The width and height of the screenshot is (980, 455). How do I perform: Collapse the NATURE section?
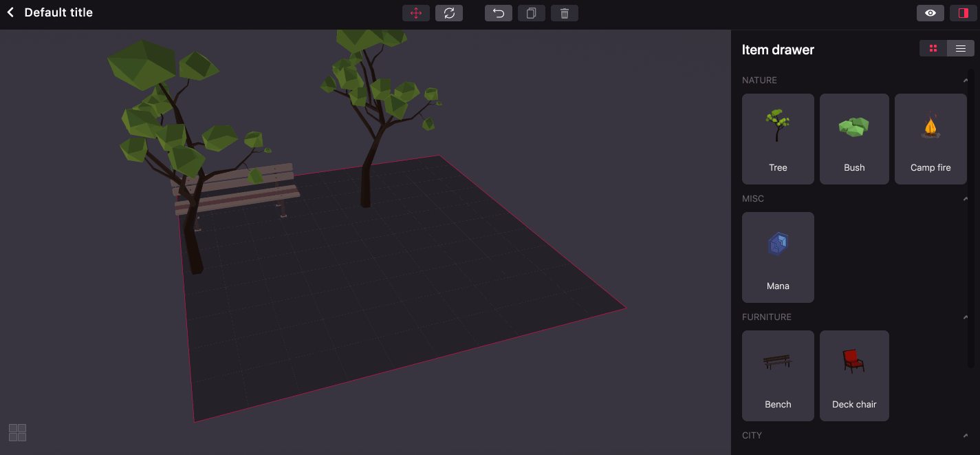pos(966,81)
